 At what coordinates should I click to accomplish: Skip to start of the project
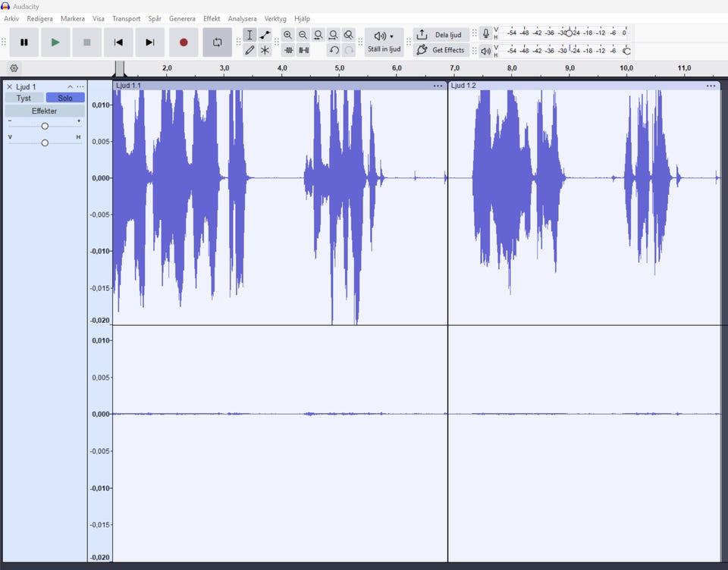click(x=118, y=42)
